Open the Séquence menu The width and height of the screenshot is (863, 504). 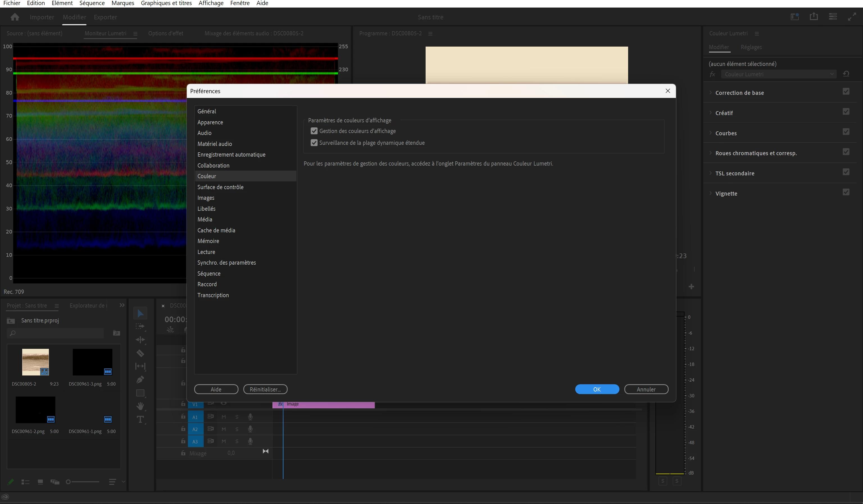coord(92,3)
